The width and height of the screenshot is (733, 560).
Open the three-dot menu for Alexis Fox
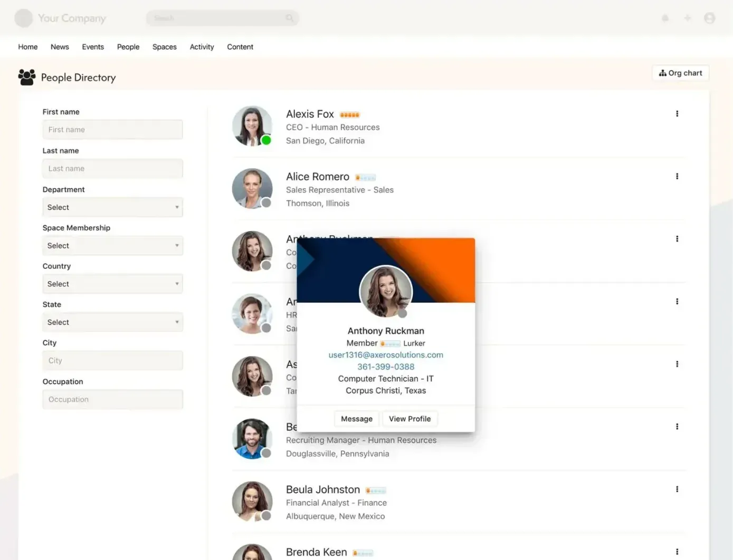click(677, 113)
